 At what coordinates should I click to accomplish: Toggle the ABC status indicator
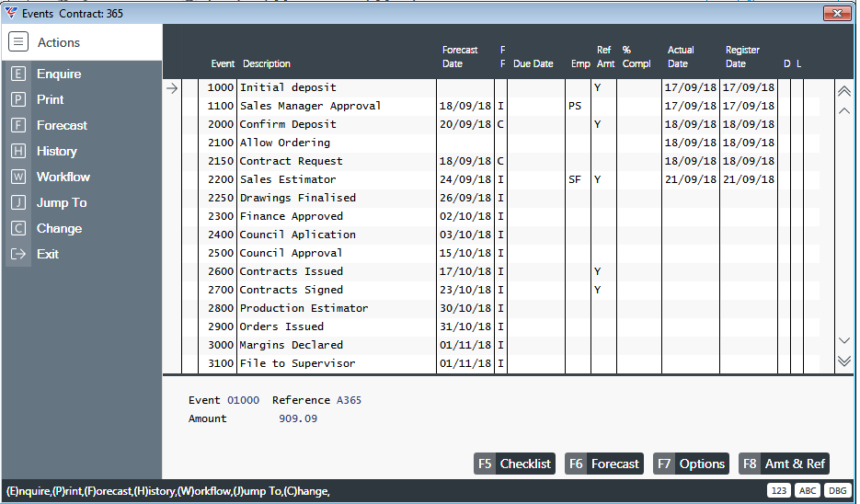pyautogui.click(x=808, y=490)
